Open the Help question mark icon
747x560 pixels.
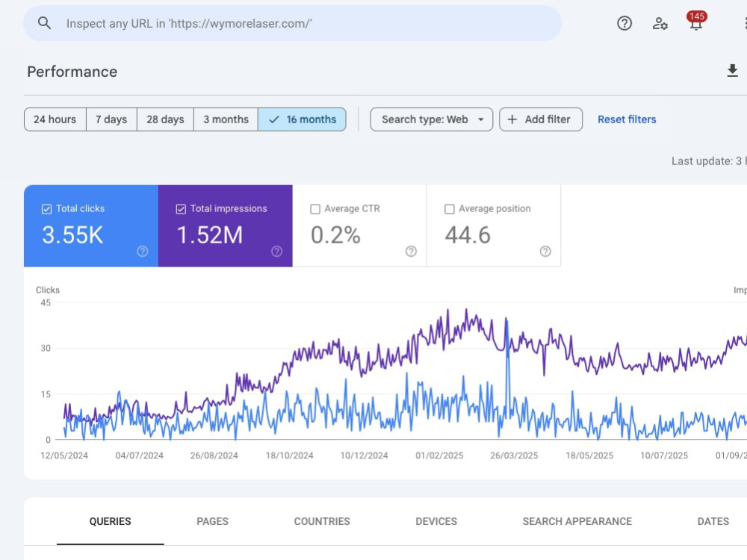(x=624, y=23)
